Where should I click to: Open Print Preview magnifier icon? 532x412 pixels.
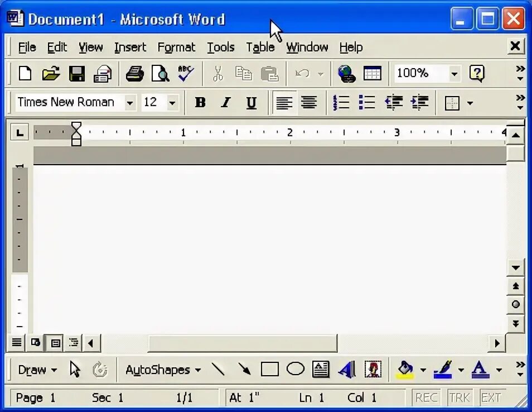[160, 73]
